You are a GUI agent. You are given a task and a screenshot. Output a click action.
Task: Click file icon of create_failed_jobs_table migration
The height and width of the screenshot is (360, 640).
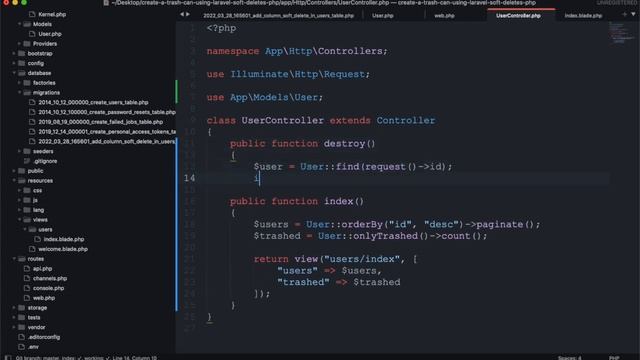pos(32,122)
